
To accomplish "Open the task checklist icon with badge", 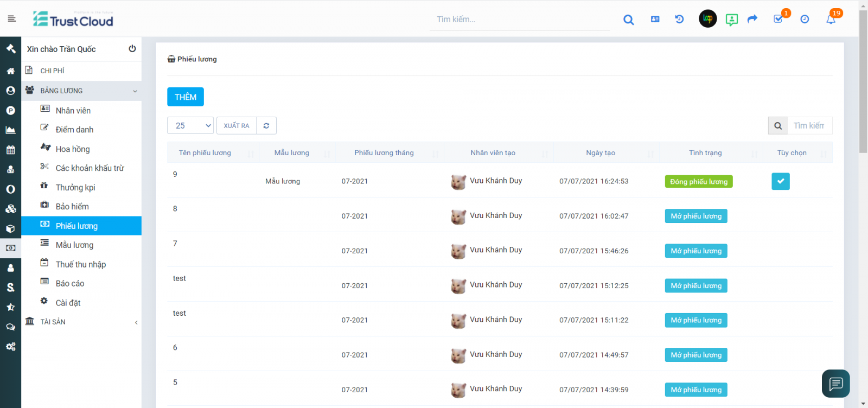I will [778, 19].
